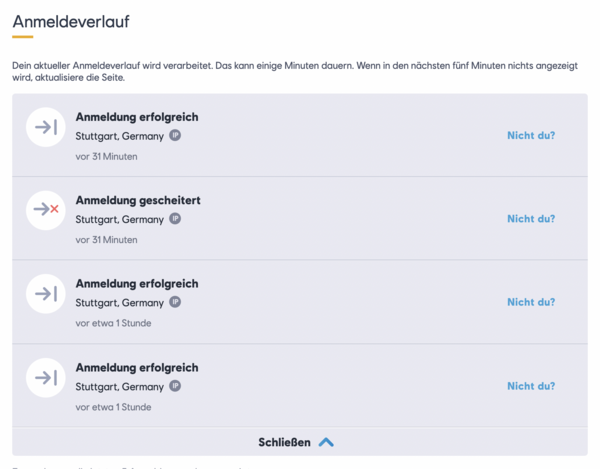Show IP info for the first Stuttgart entry
This screenshot has height=469, width=600.
(x=175, y=135)
